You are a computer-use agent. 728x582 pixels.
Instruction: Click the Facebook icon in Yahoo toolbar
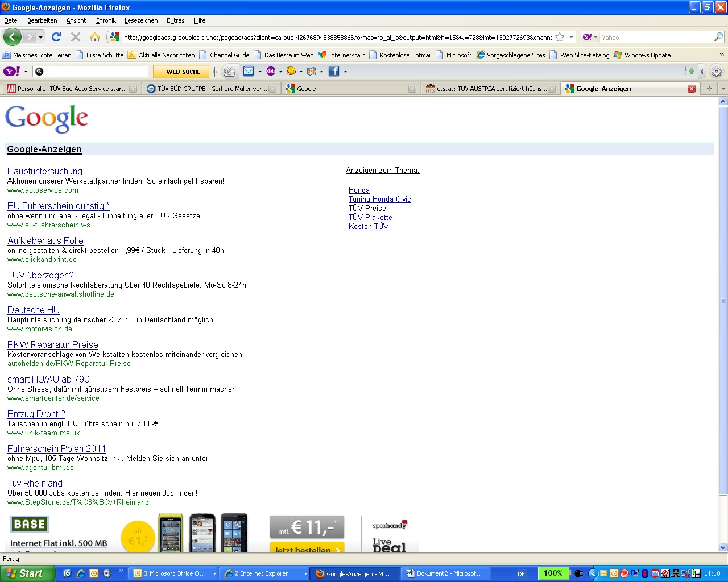point(334,71)
